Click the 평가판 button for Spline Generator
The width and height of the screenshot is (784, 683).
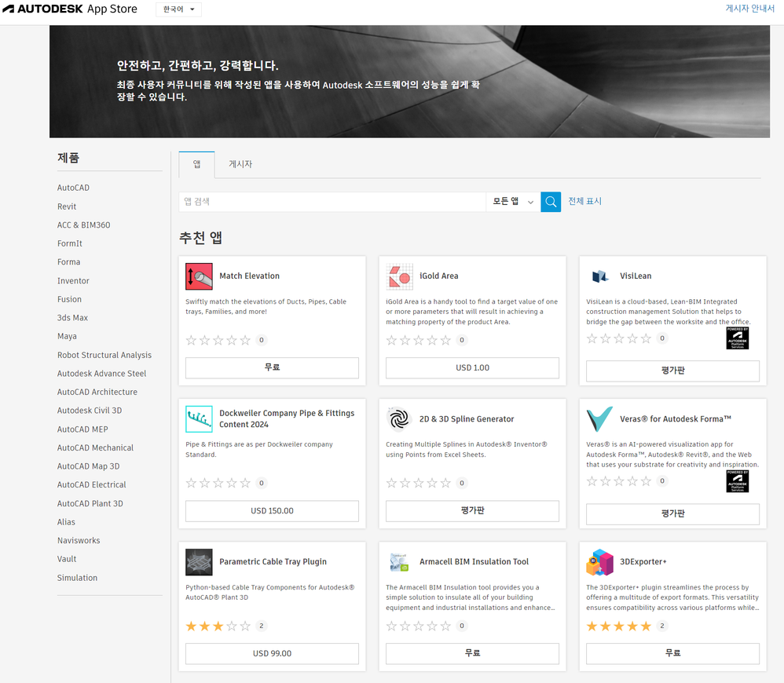coord(472,510)
